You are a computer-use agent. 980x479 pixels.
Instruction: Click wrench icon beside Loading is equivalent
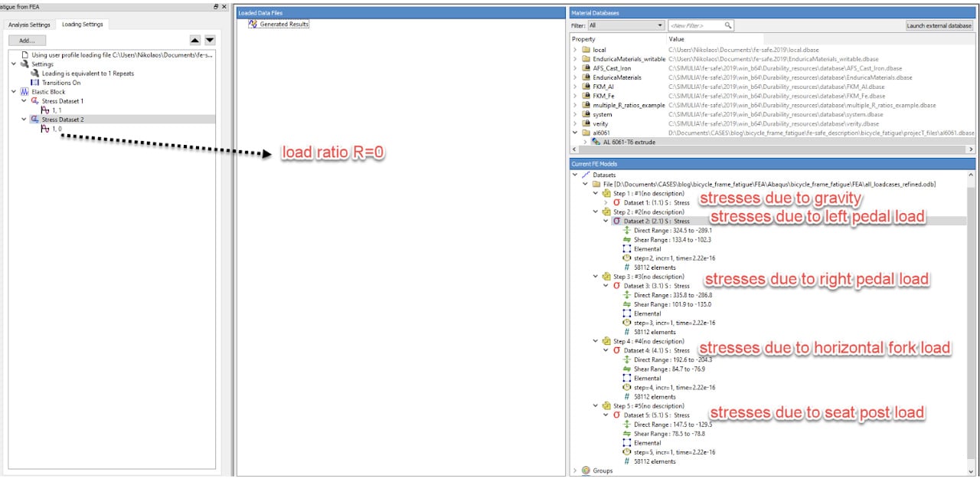pos(34,74)
